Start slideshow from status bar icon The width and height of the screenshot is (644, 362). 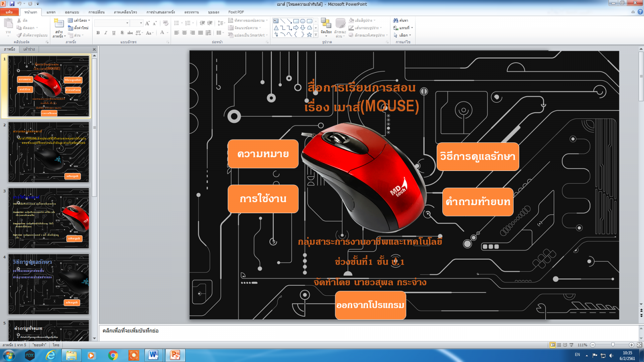[571, 345]
